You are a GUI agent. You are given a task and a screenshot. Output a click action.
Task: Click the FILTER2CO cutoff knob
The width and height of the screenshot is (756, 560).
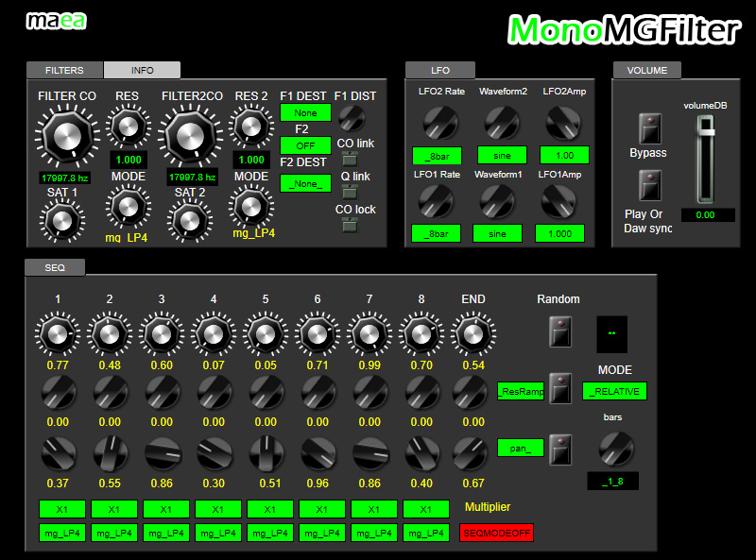click(191, 137)
